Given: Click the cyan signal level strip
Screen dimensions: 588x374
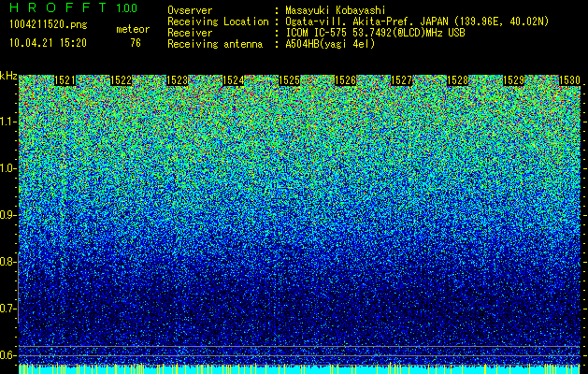Looking at the screenshot, I should (300, 369).
